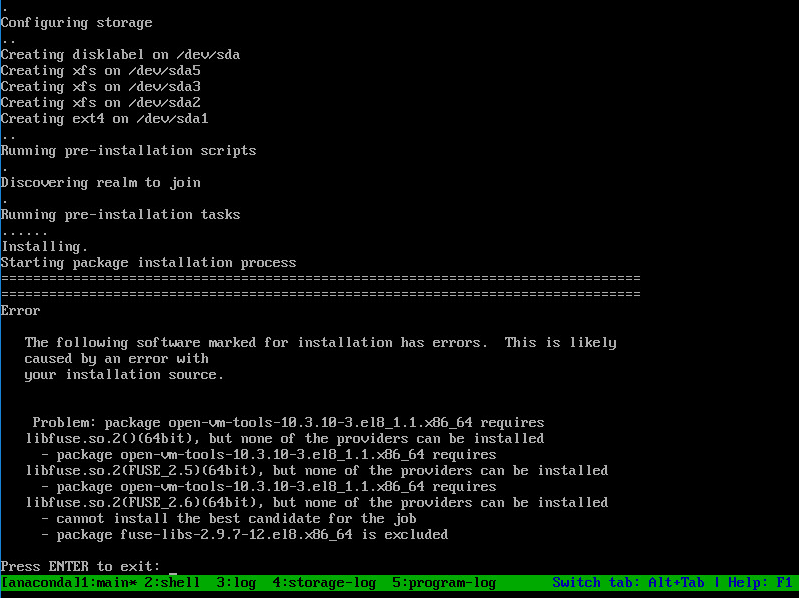Click 'Creating xfs on /dev/sda2' line
The width and height of the screenshot is (799, 598).
[x=100, y=102]
